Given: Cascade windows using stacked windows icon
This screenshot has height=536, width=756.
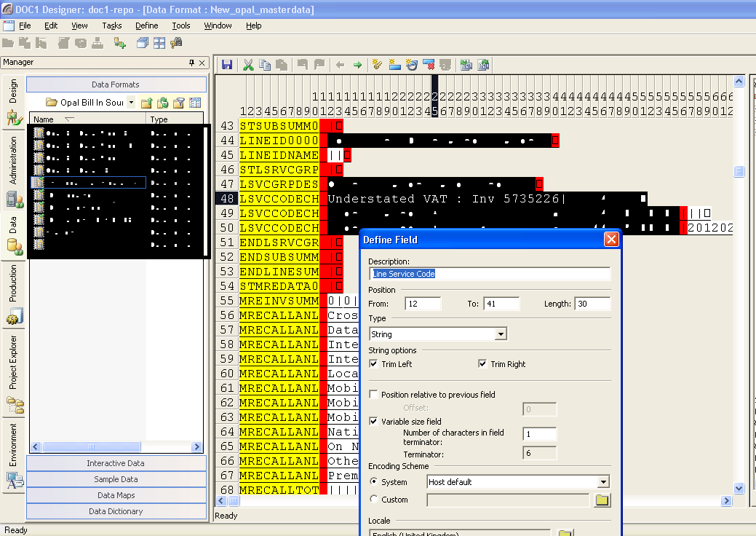Looking at the screenshot, I should pos(142,44).
